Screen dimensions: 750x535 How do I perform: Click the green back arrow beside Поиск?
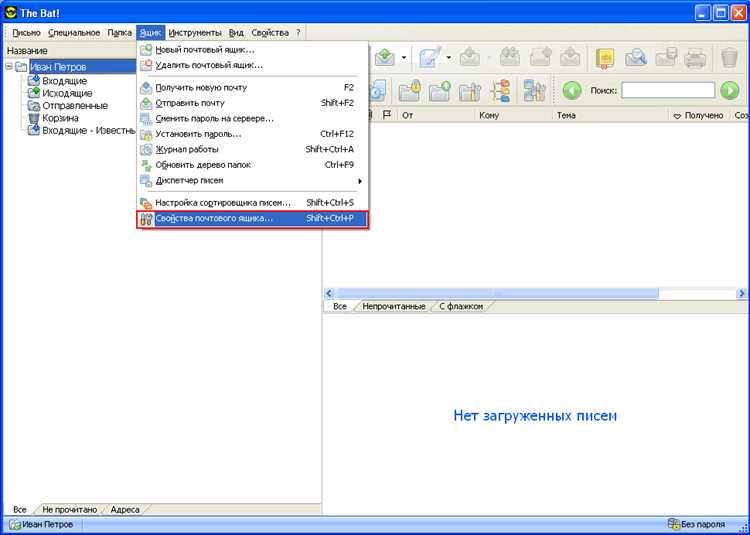(x=572, y=90)
